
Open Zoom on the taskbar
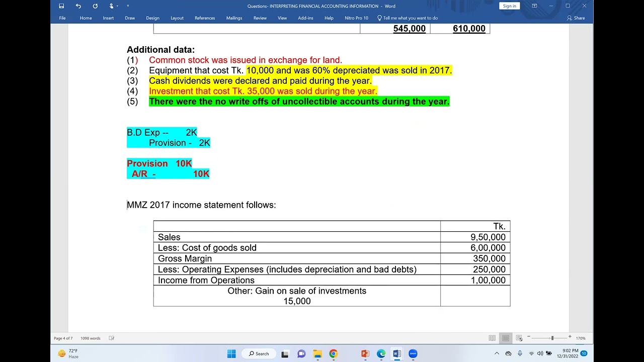coord(413,353)
